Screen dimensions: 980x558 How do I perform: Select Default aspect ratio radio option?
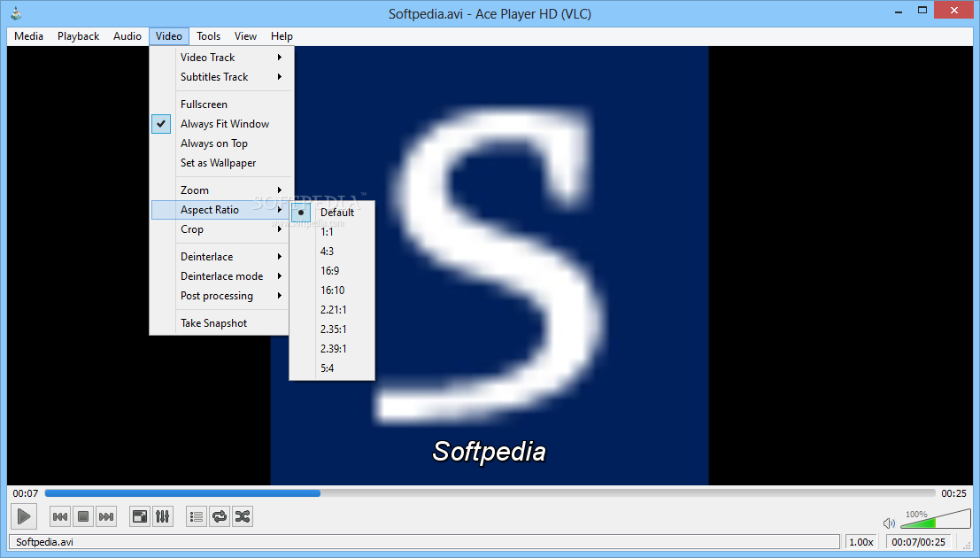pos(332,212)
